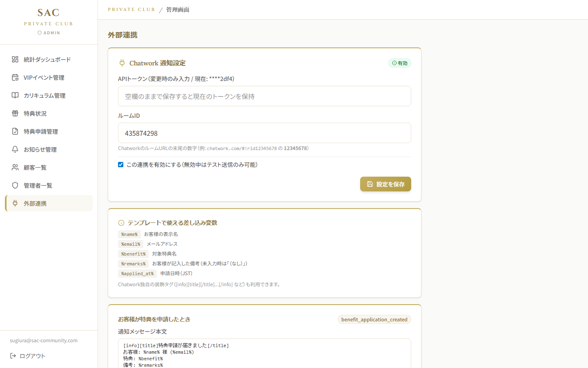Log out via ログアウト
The image size is (588, 368).
pyautogui.click(x=28, y=356)
